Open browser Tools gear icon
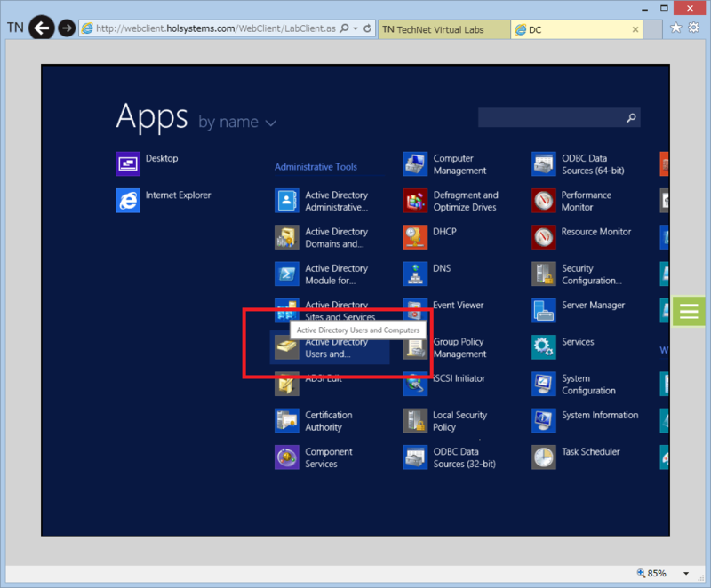The width and height of the screenshot is (711, 588). coord(694,28)
